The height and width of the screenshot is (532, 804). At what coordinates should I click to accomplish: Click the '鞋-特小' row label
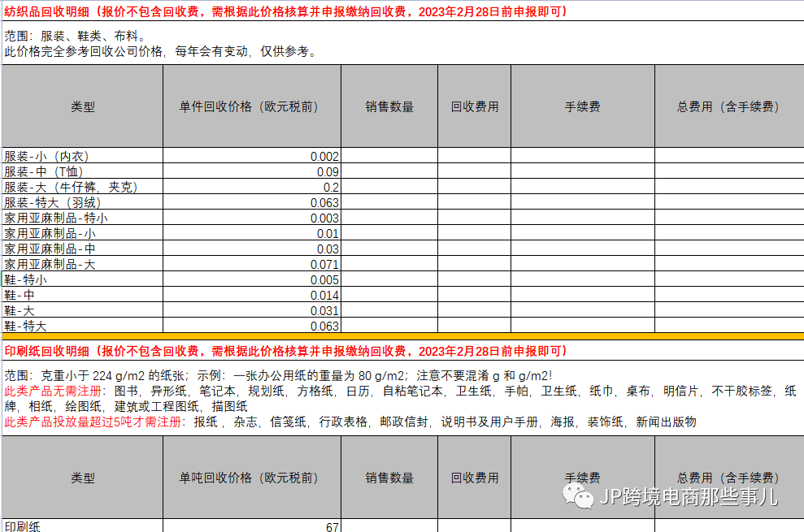[x=26, y=280]
